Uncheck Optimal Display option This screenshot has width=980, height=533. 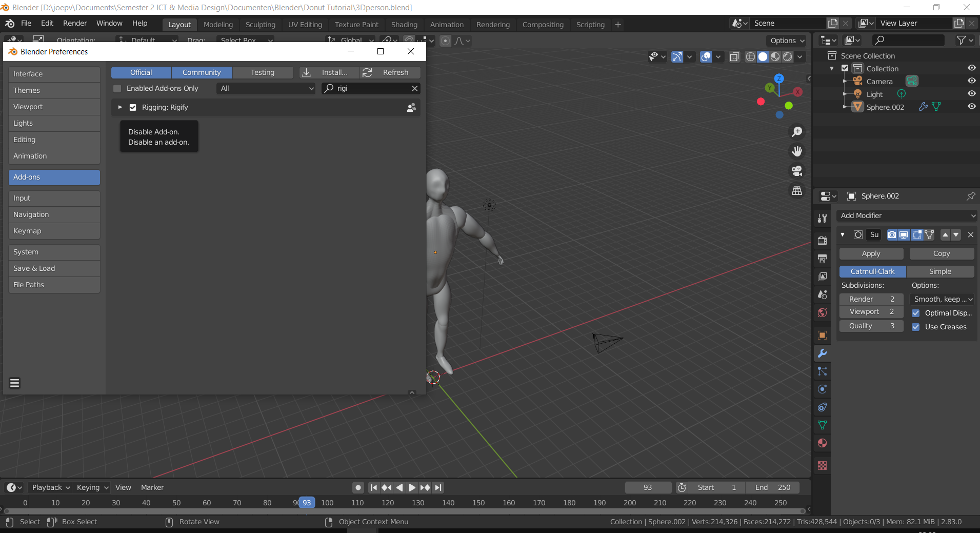tap(915, 313)
